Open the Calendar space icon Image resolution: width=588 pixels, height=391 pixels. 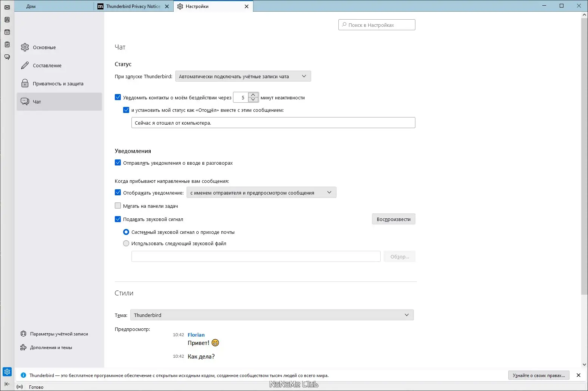[x=7, y=32]
